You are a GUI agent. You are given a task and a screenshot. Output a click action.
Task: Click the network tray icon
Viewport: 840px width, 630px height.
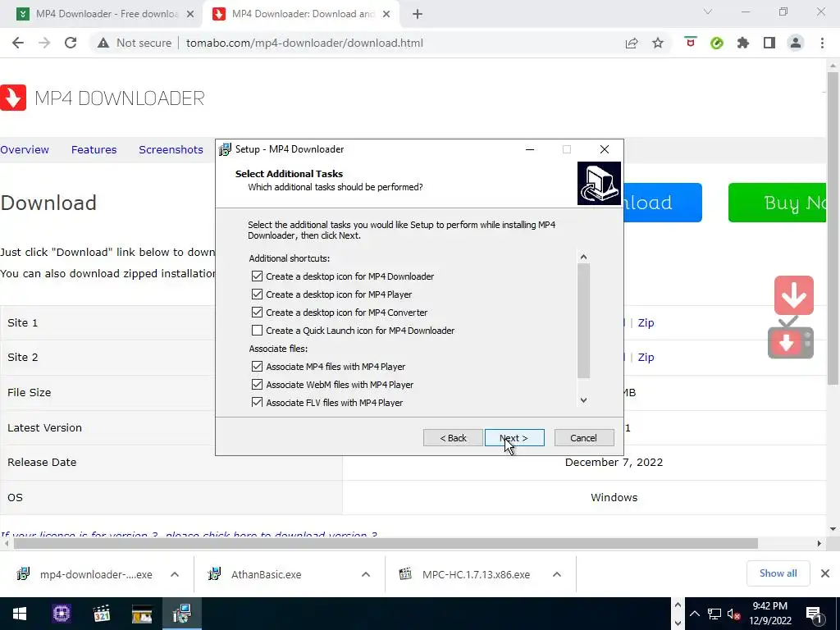click(714, 614)
